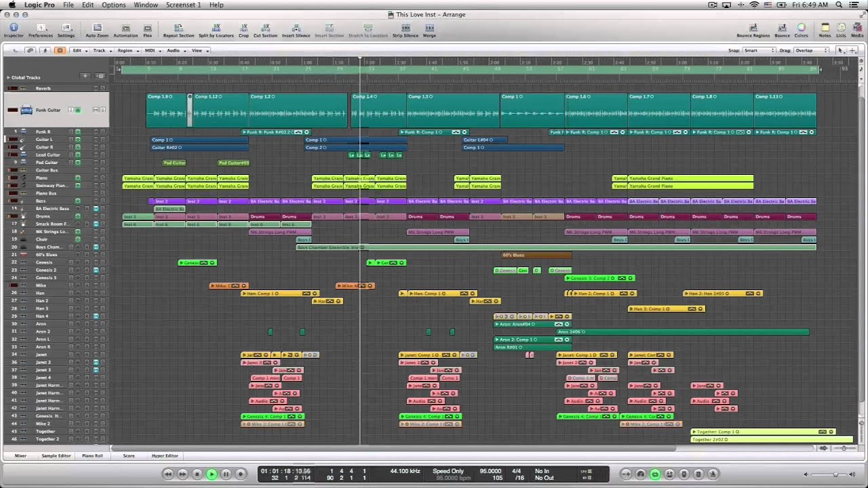Click the 60's Blues region
The image size is (868, 488).
tap(536, 255)
